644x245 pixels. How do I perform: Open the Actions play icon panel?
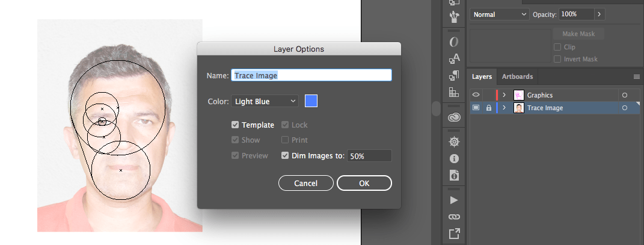(x=454, y=200)
